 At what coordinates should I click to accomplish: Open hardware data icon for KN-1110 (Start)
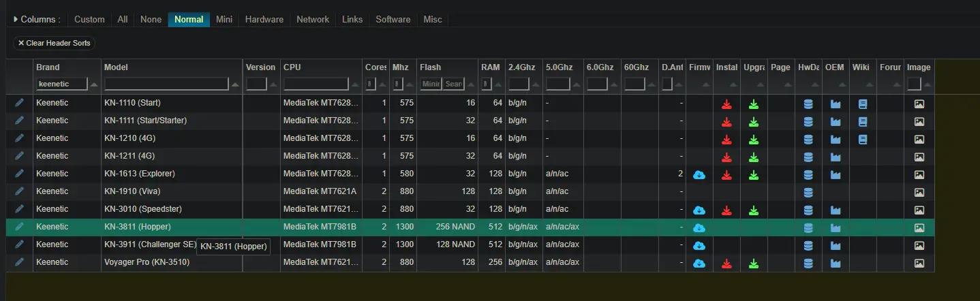point(808,104)
